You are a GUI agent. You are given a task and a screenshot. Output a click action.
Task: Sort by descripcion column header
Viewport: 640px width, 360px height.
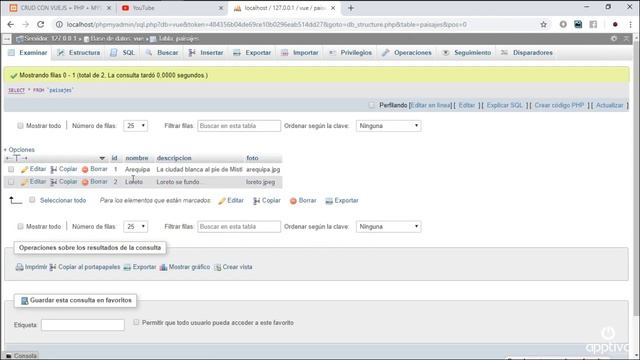[174, 158]
